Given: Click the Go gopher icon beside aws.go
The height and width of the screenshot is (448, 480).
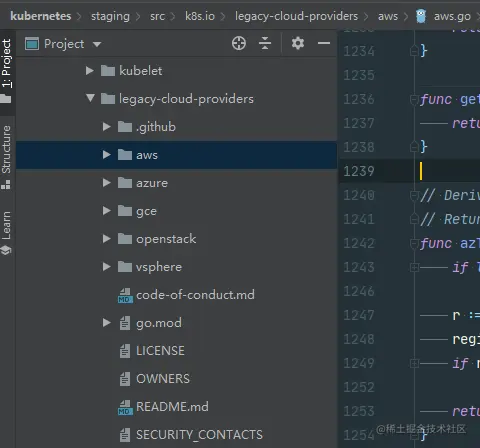Looking at the screenshot, I should 421,16.
